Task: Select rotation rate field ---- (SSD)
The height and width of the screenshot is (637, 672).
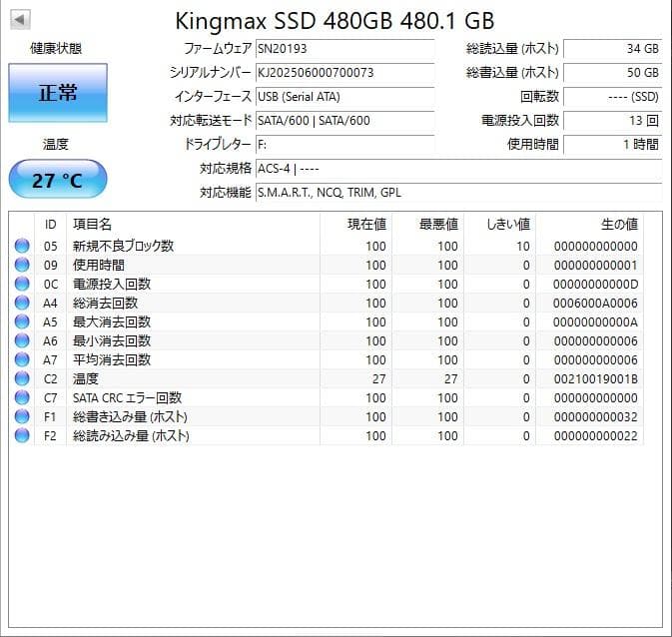Action: click(x=613, y=97)
